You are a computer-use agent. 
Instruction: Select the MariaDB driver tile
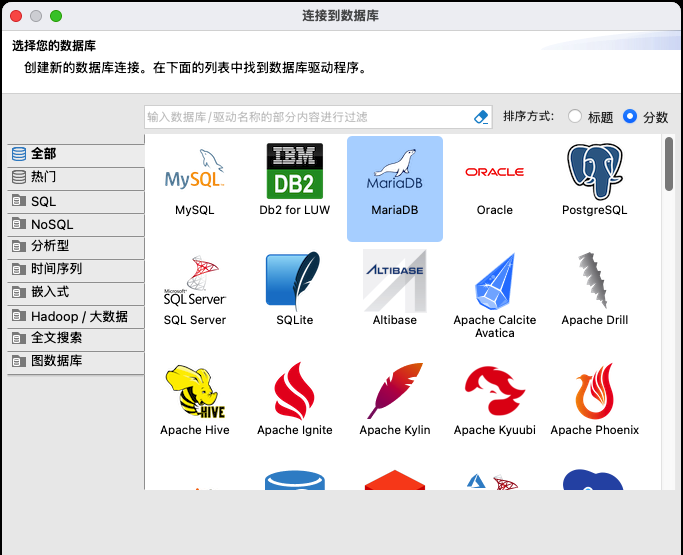395,189
